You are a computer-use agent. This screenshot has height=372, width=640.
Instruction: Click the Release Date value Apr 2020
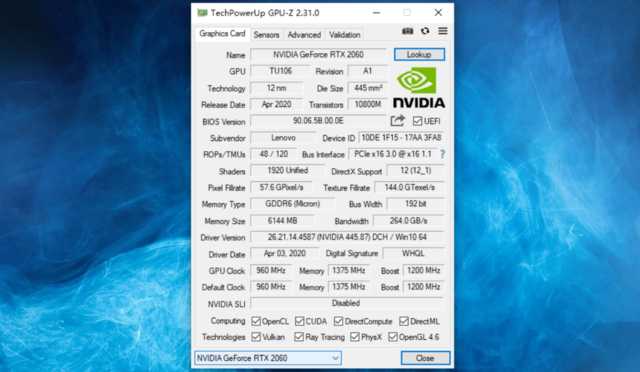[276, 105]
